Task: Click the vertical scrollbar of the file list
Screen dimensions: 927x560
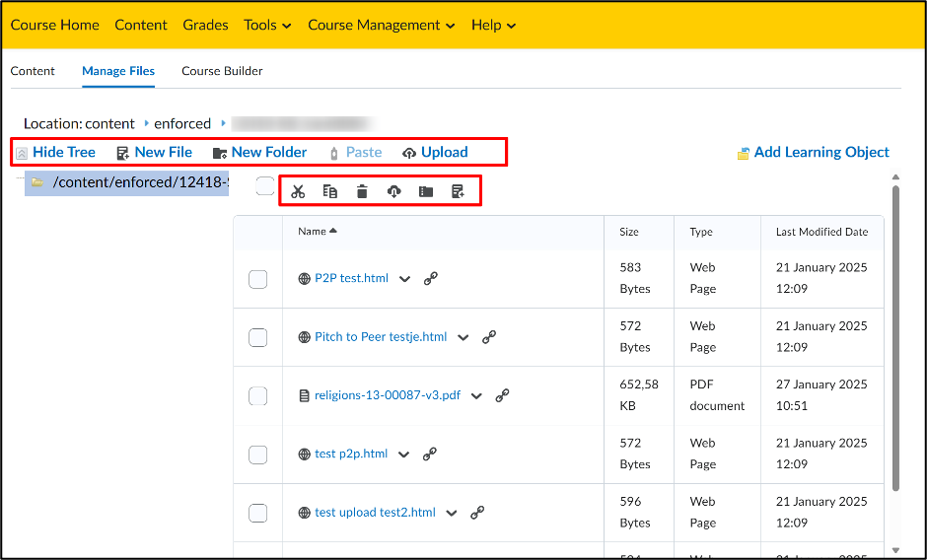Action: point(895,337)
